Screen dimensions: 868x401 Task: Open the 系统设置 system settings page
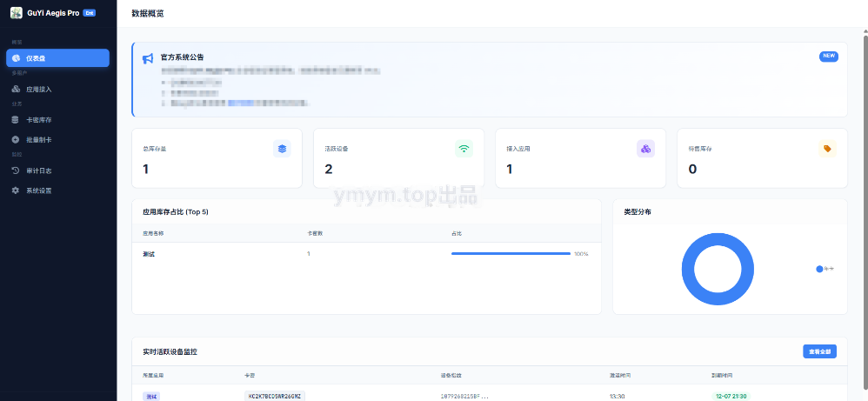tap(57, 190)
